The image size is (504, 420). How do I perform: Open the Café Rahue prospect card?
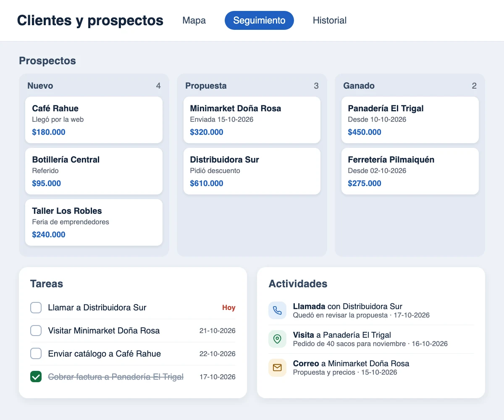click(x=94, y=120)
